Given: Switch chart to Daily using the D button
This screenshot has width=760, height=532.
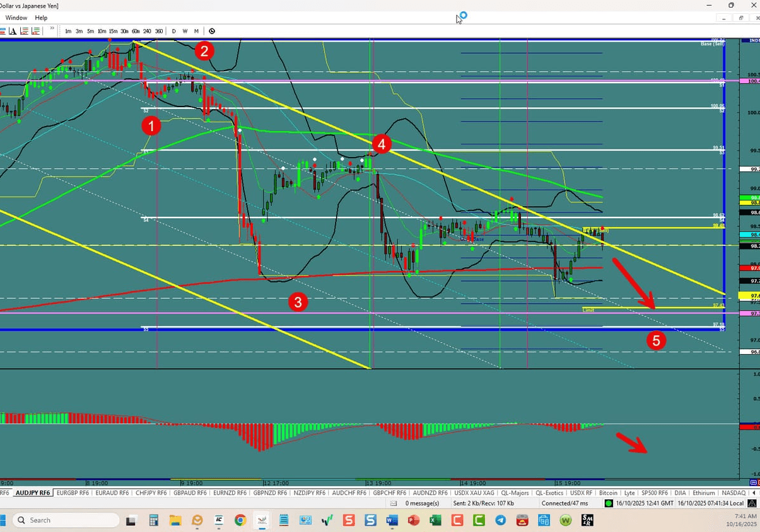Looking at the screenshot, I should (x=173, y=31).
